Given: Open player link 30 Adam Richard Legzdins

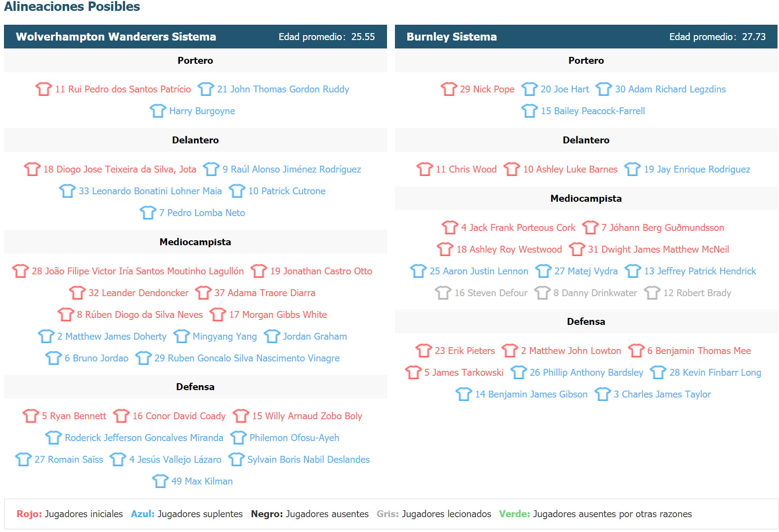Looking at the screenshot, I should tap(670, 89).
